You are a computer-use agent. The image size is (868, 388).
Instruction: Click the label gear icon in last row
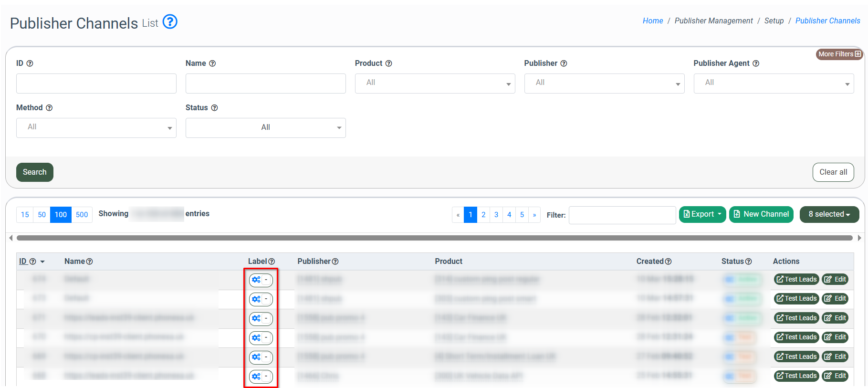(256, 377)
